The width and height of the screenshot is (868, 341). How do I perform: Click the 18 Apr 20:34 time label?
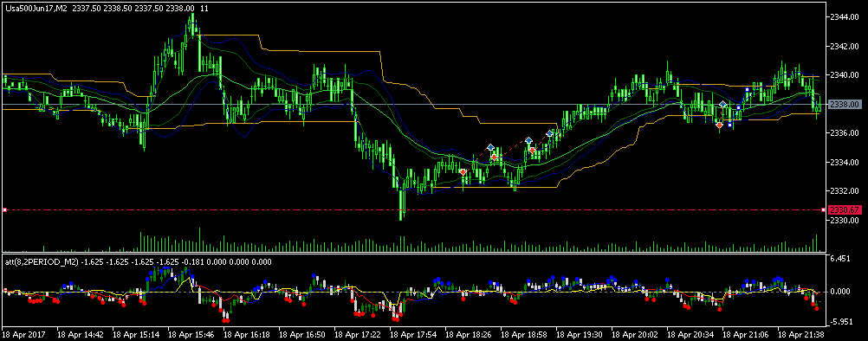coord(690,335)
